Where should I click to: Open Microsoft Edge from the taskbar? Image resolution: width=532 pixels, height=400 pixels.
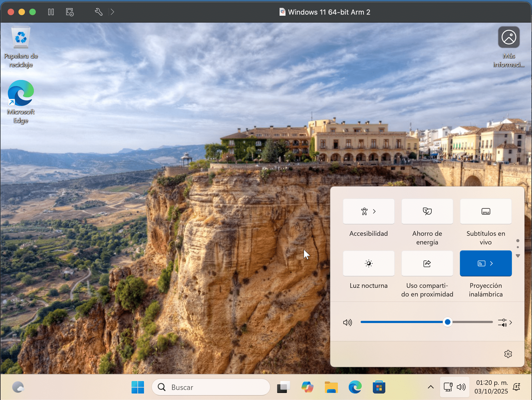355,387
